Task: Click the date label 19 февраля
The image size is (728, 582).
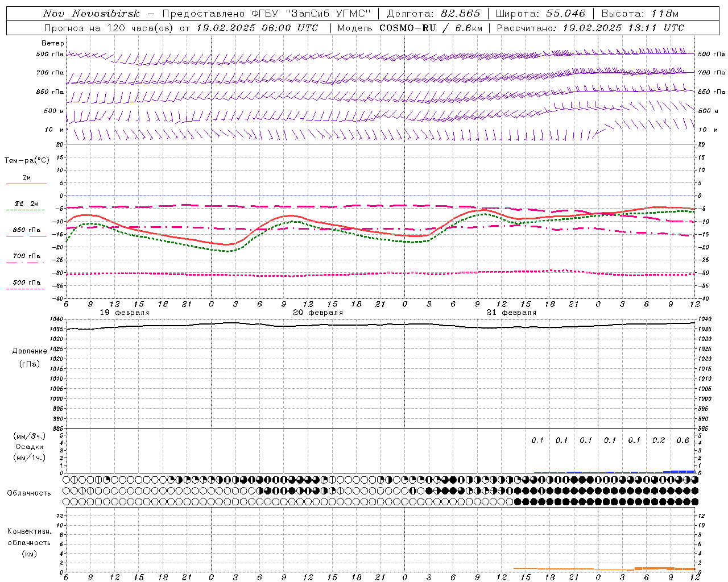Action: click(x=125, y=313)
